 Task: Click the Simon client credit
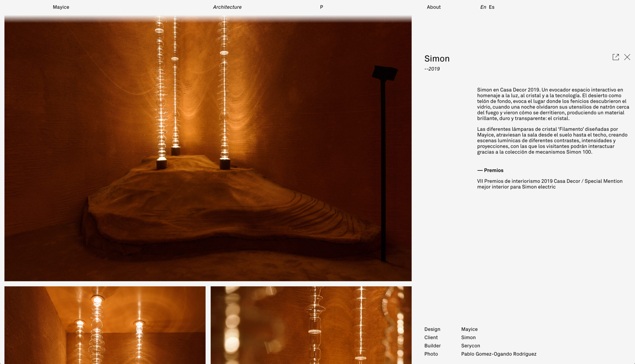468,337
